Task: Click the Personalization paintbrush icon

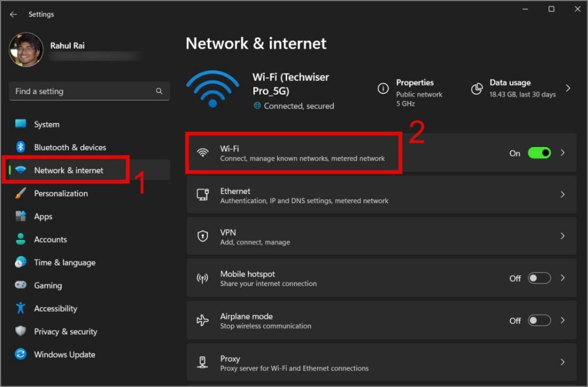Action: [x=21, y=193]
